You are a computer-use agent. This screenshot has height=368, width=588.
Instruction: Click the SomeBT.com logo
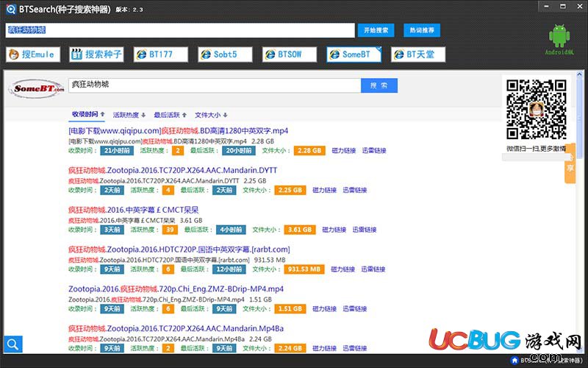36,88
